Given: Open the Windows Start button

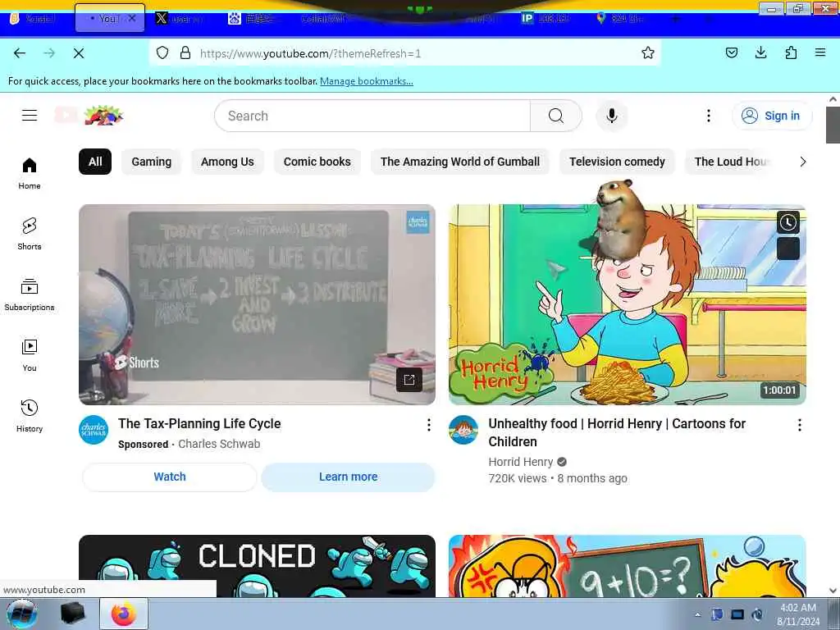Looking at the screenshot, I should 21,614.
